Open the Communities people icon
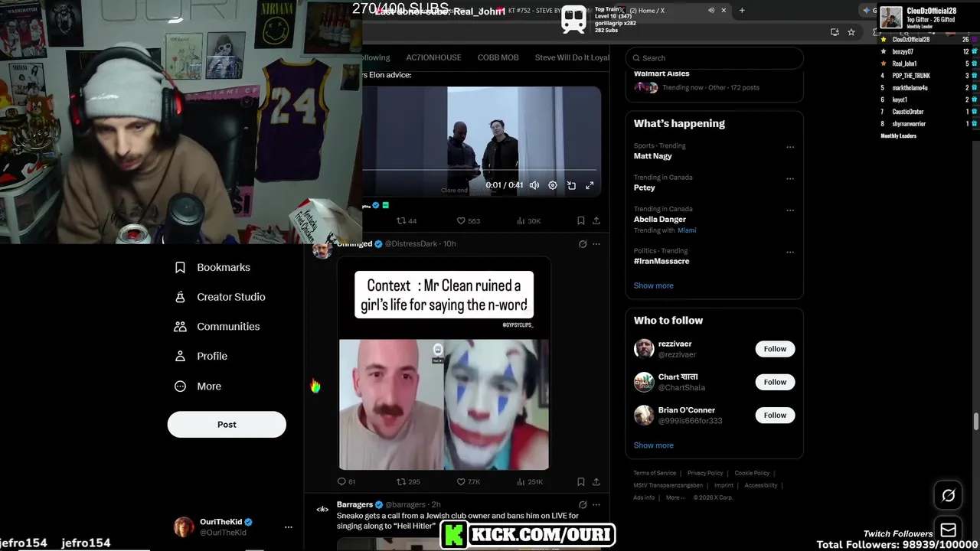The width and height of the screenshot is (980, 551). tap(180, 327)
